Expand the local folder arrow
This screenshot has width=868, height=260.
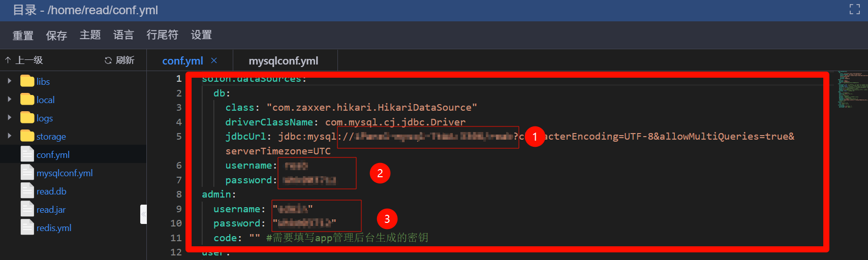[x=10, y=100]
